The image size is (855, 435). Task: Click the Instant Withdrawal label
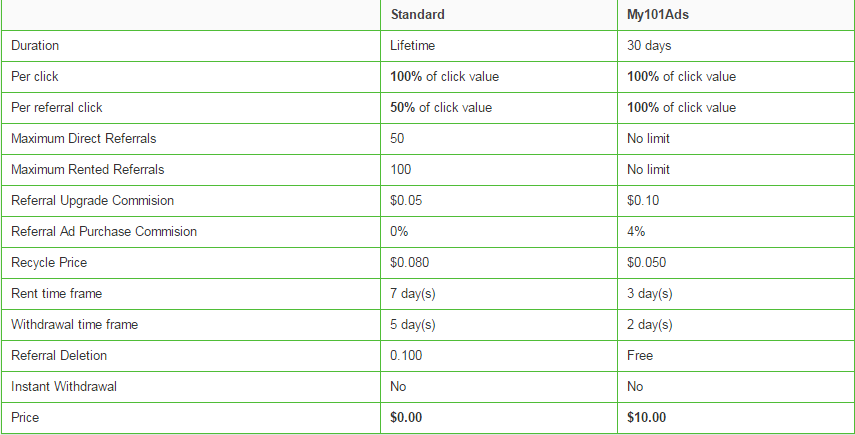tap(64, 386)
